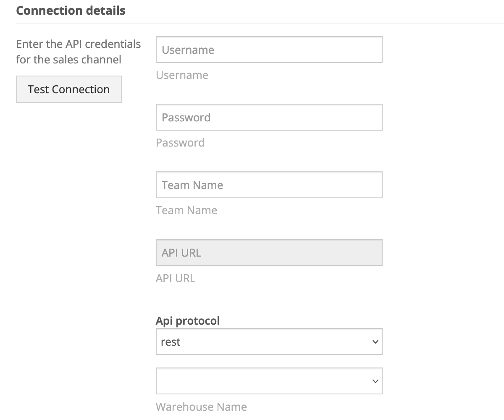Expand the empty Warehouse Name dropdown
The image size is (504, 420).
pos(269,381)
